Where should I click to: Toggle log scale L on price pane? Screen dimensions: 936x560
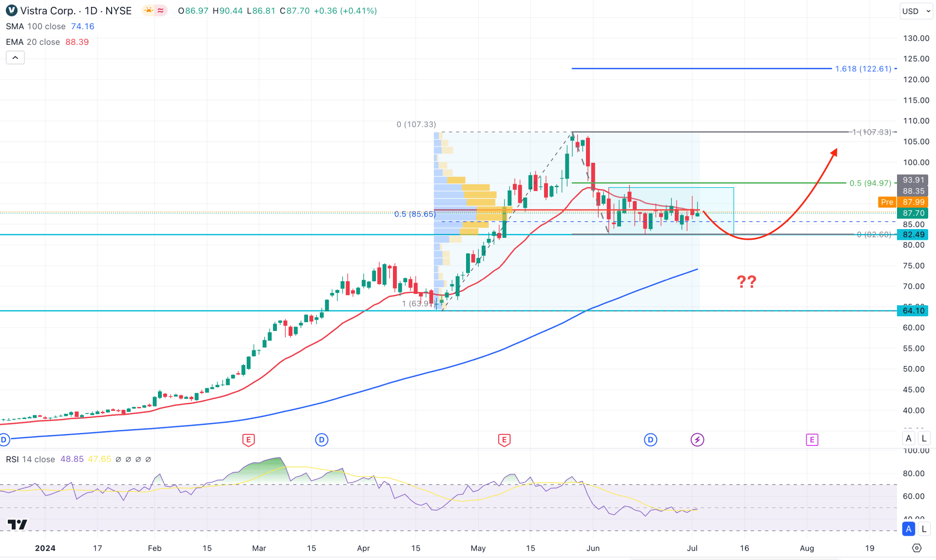click(x=924, y=438)
